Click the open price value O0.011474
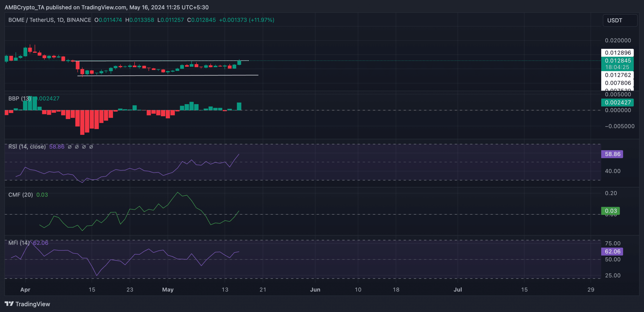Image resolution: width=644 pixels, height=312 pixels. [108, 20]
